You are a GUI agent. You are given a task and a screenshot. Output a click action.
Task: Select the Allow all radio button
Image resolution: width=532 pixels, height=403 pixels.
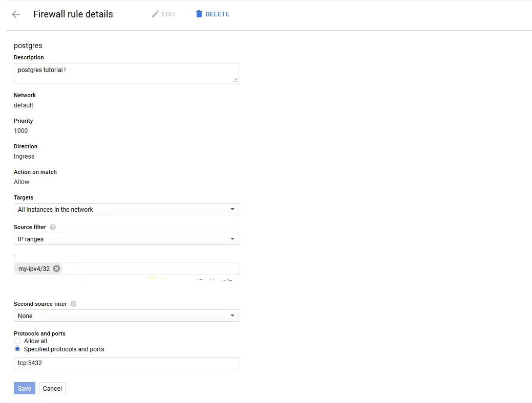[x=17, y=341]
